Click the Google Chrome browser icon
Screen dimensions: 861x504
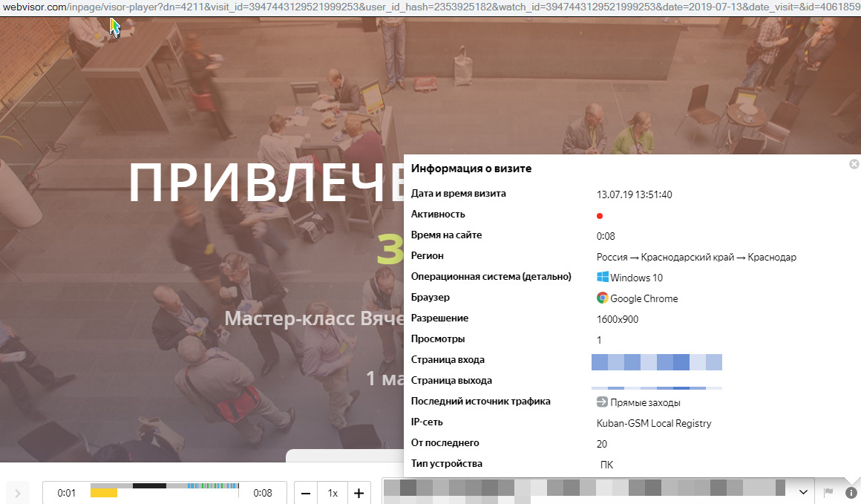[x=603, y=298]
